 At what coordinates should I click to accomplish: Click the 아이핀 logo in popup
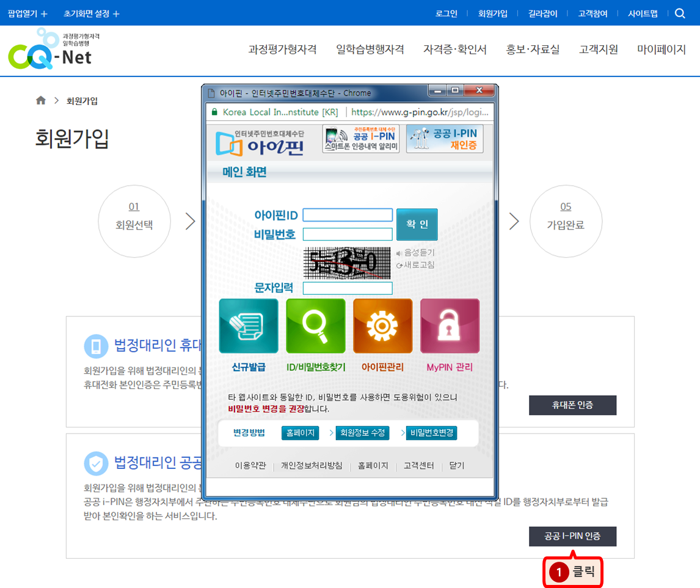pos(260,142)
